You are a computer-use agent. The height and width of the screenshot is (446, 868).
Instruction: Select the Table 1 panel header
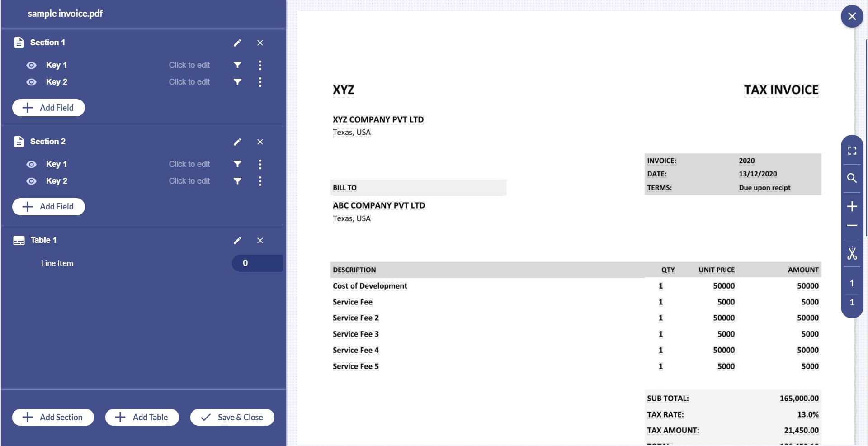(x=43, y=240)
